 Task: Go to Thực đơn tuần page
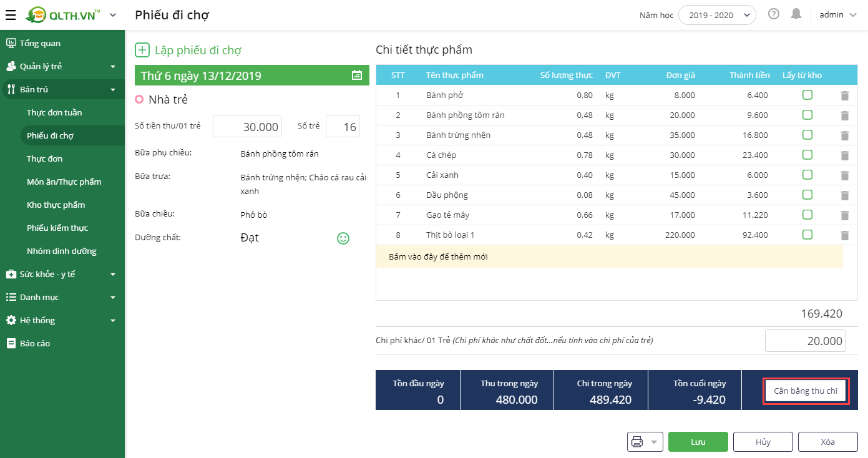click(54, 112)
